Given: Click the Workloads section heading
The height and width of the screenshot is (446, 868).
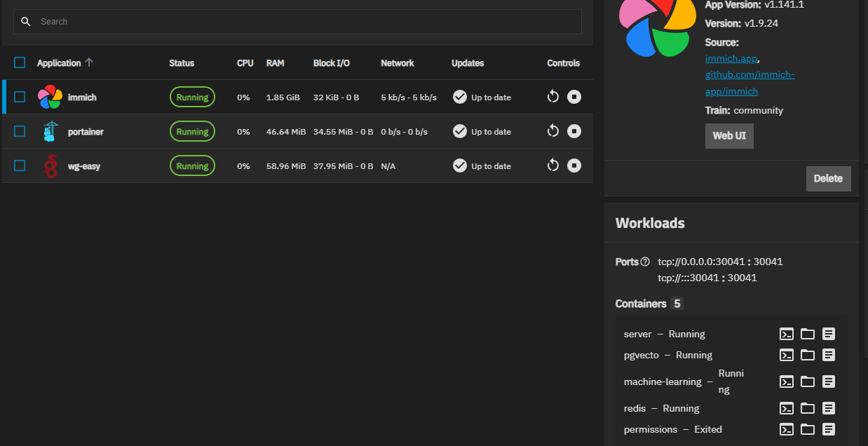Looking at the screenshot, I should pos(650,223).
